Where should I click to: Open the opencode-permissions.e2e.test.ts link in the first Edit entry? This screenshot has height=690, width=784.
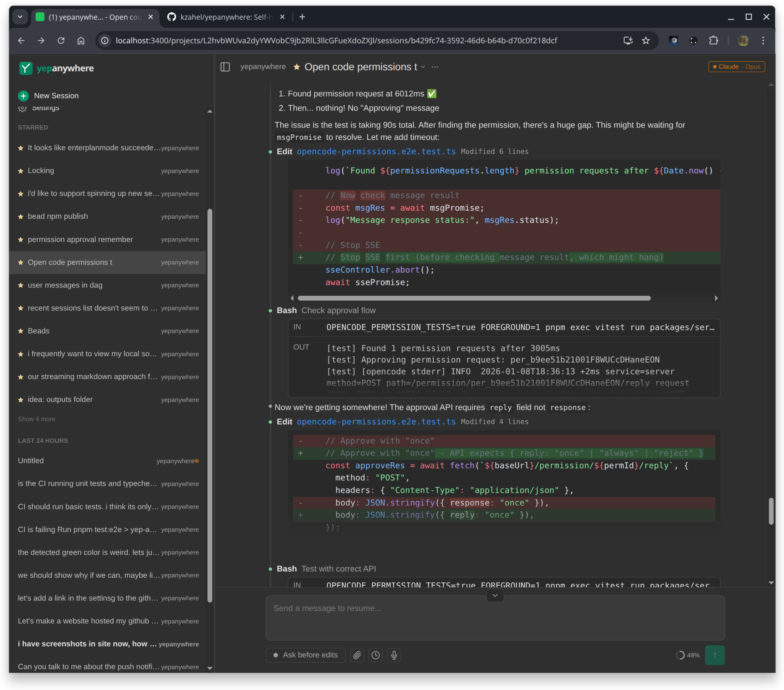[x=376, y=152]
